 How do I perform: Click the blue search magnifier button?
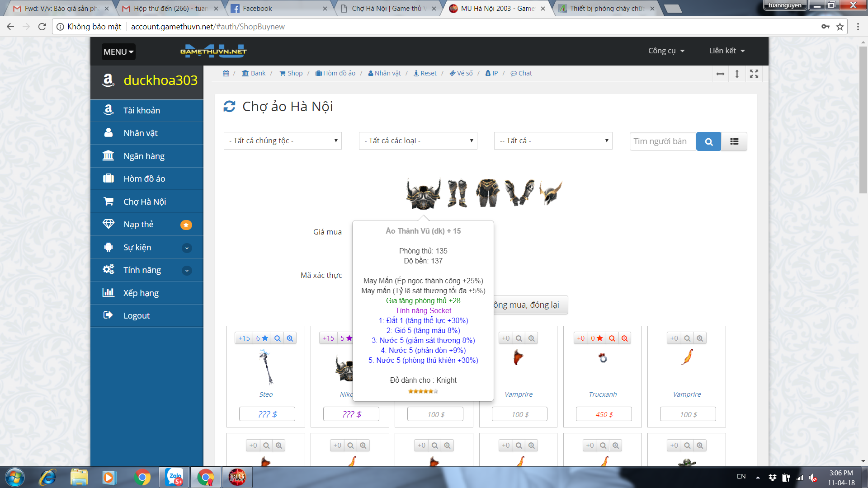(708, 141)
